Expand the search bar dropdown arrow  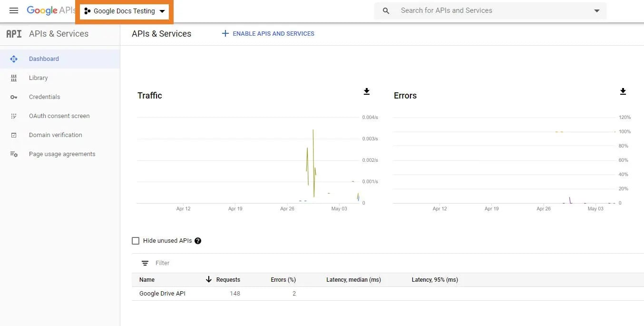click(x=597, y=11)
